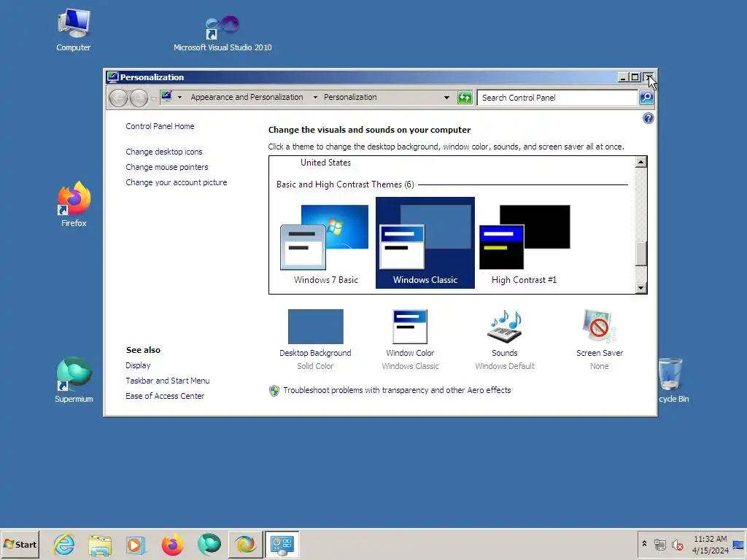The width and height of the screenshot is (747, 560).
Task: Click the United States theme label
Action: (x=326, y=163)
